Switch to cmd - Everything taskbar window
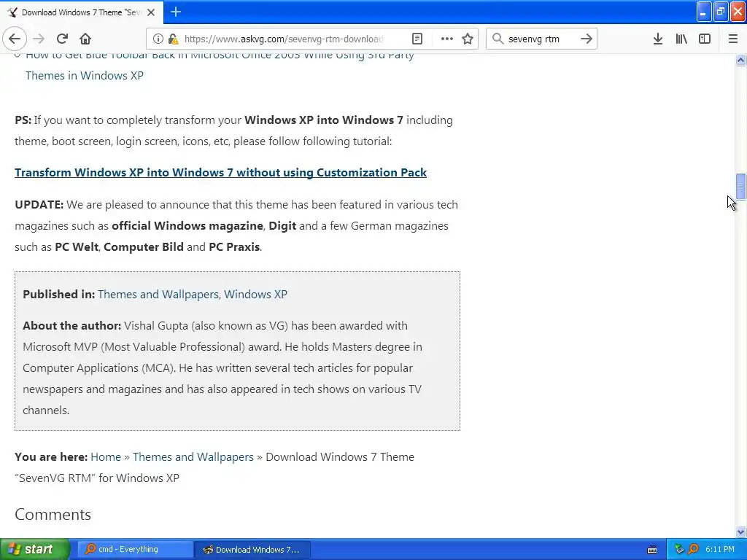Screen dimensions: 747x560 pos(133,550)
